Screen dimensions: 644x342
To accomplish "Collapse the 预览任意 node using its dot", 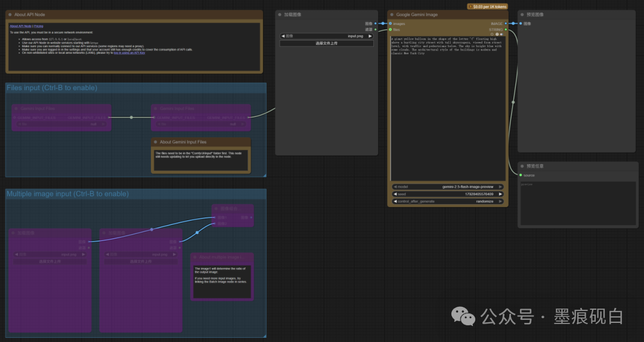I will pos(522,166).
